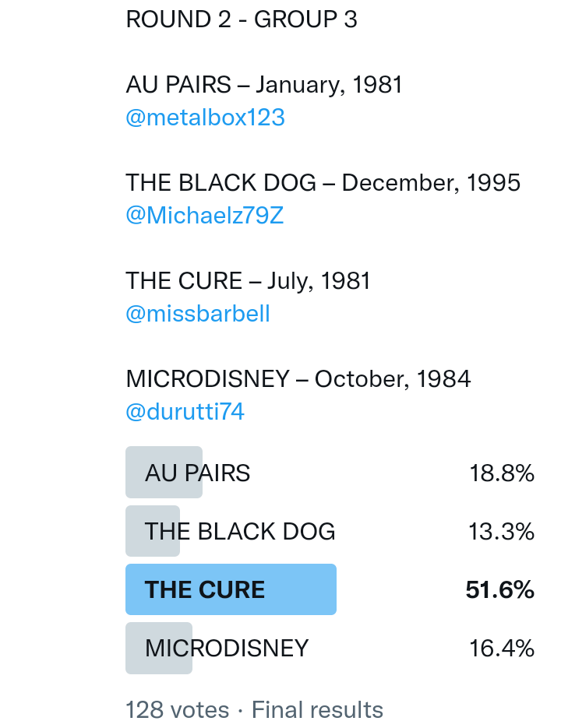
Task: Click the "Final results" status text
Action: (317, 710)
